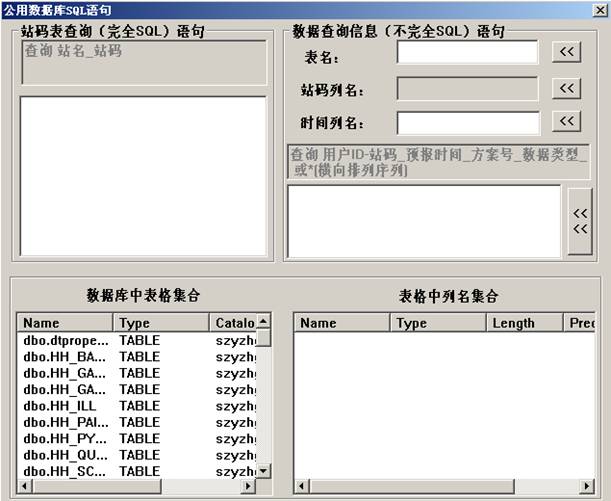Click the Length column header in columns list
Image resolution: width=611 pixels, height=501 pixels.
pyautogui.click(x=524, y=323)
